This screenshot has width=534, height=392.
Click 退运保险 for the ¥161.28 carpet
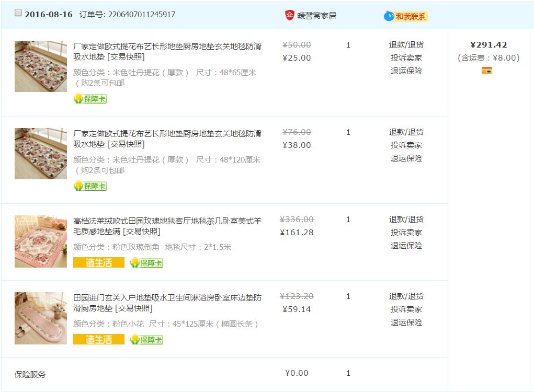tap(406, 245)
